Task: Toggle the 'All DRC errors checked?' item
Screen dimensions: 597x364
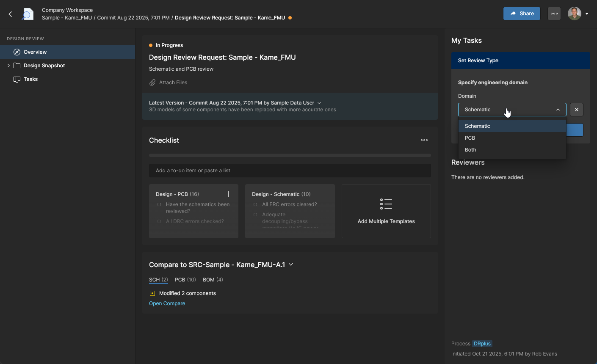Action: coord(159,221)
